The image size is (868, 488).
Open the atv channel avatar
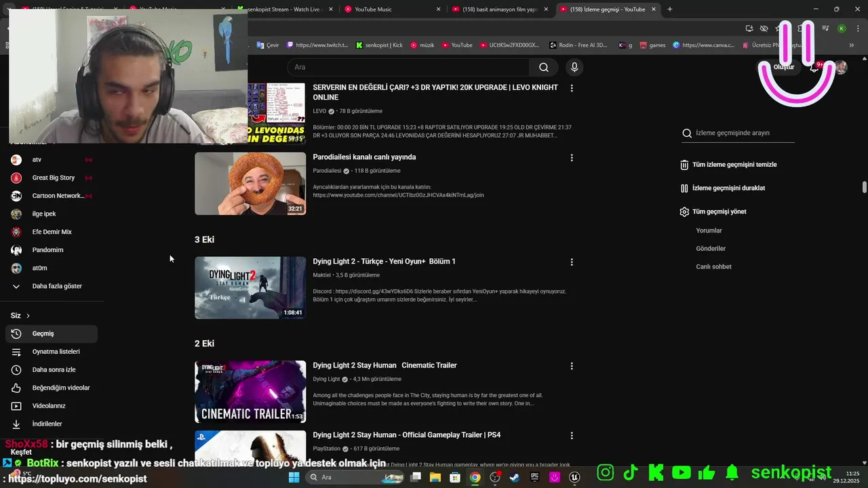click(x=16, y=160)
